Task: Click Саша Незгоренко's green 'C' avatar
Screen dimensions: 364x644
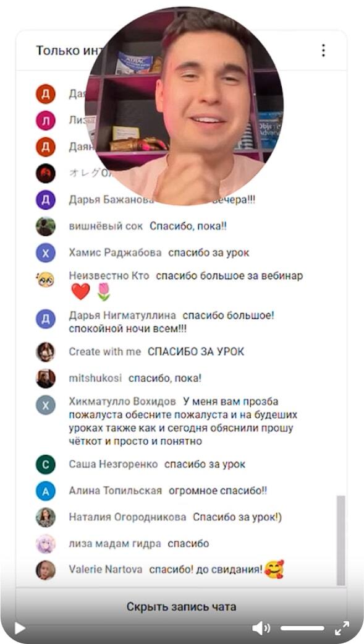Action: (x=46, y=465)
